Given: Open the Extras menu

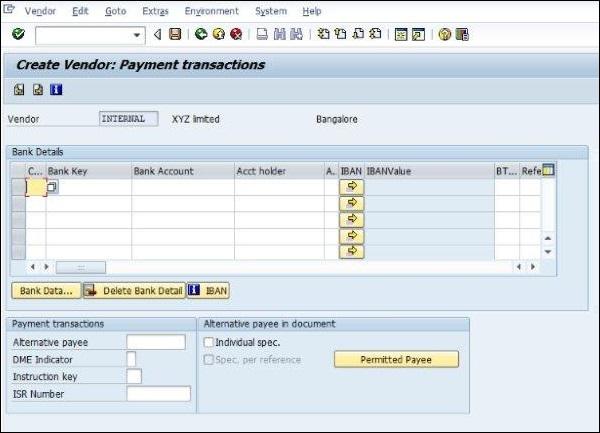Looking at the screenshot, I should click(x=155, y=11).
